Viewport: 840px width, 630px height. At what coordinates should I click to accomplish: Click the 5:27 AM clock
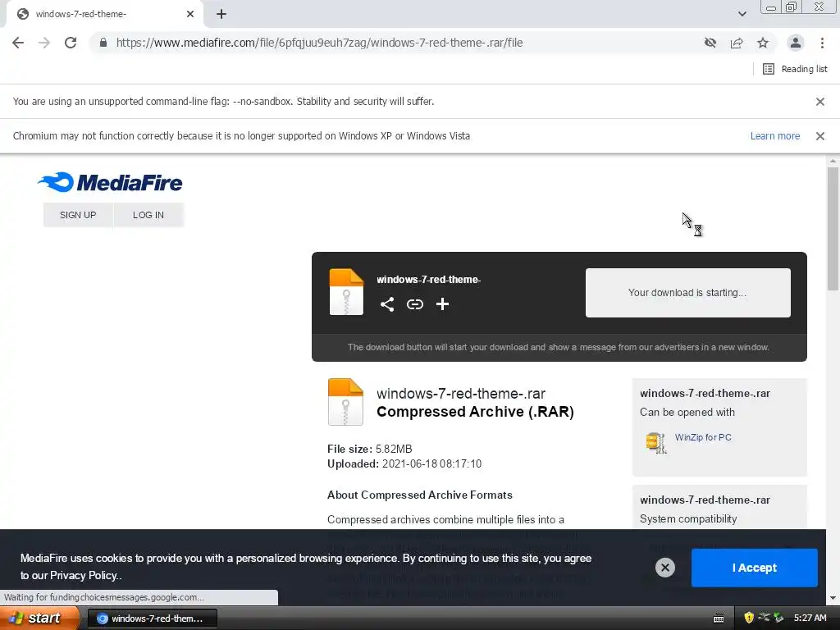coord(810,618)
